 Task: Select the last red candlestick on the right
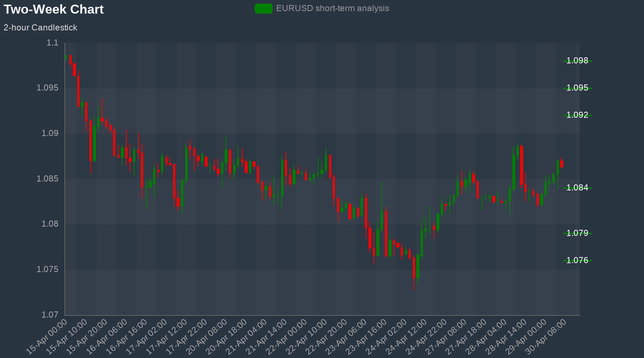point(562,164)
